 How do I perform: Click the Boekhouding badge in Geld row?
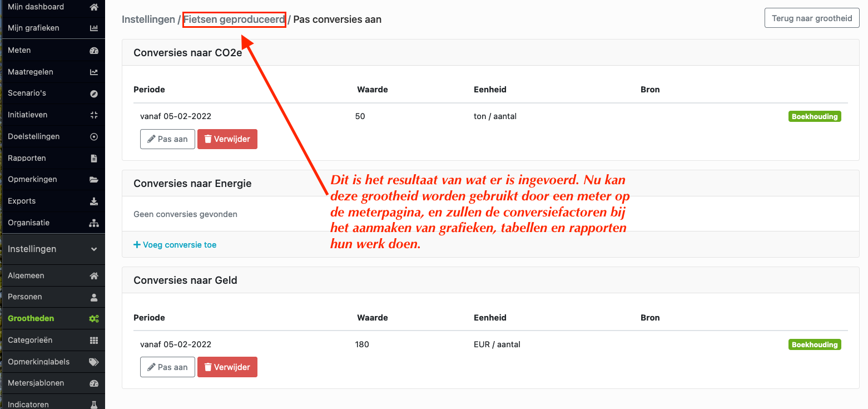[815, 345]
